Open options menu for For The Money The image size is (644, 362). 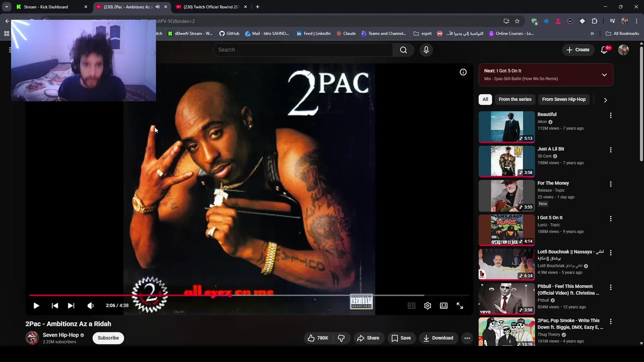click(x=611, y=184)
